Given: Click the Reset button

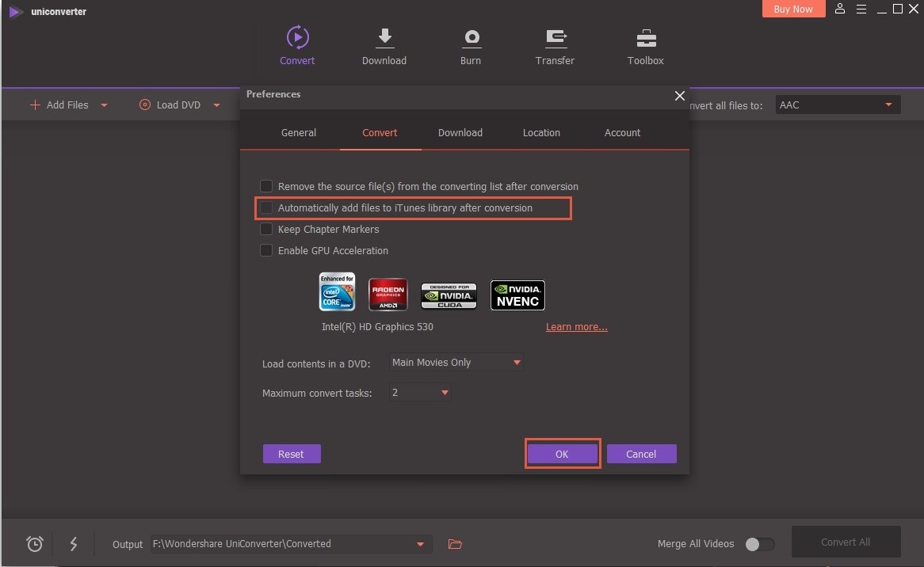Looking at the screenshot, I should [x=292, y=454].
